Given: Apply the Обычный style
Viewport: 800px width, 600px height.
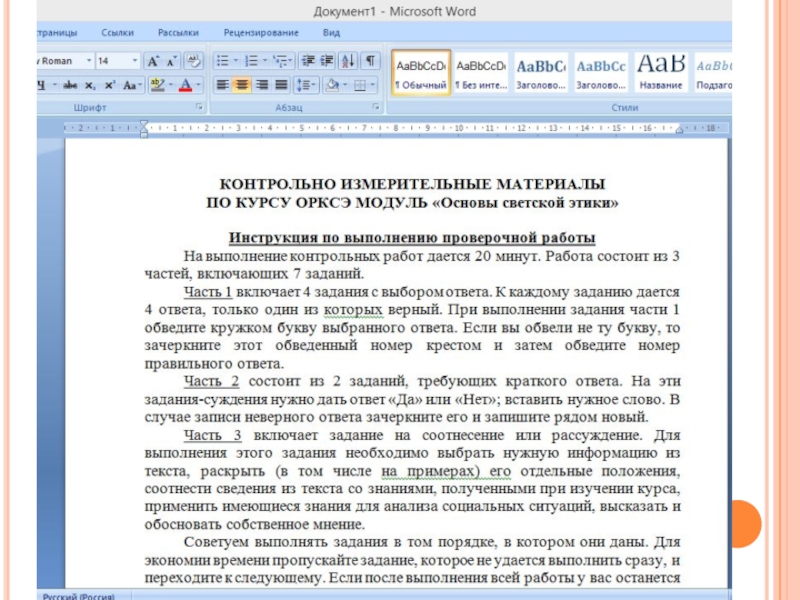Looking at the screenshot, I should 421,73.
